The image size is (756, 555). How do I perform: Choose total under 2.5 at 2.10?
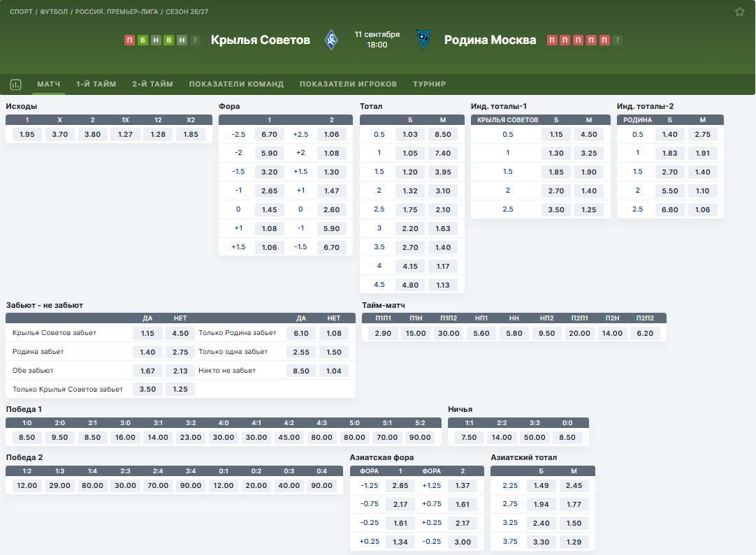tap(443, 209)
